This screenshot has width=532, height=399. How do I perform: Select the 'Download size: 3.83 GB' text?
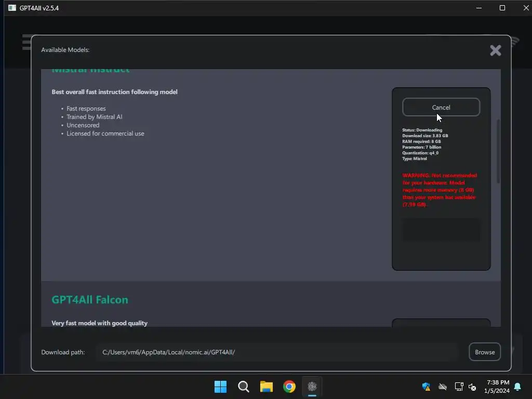[x=425, y=136]
